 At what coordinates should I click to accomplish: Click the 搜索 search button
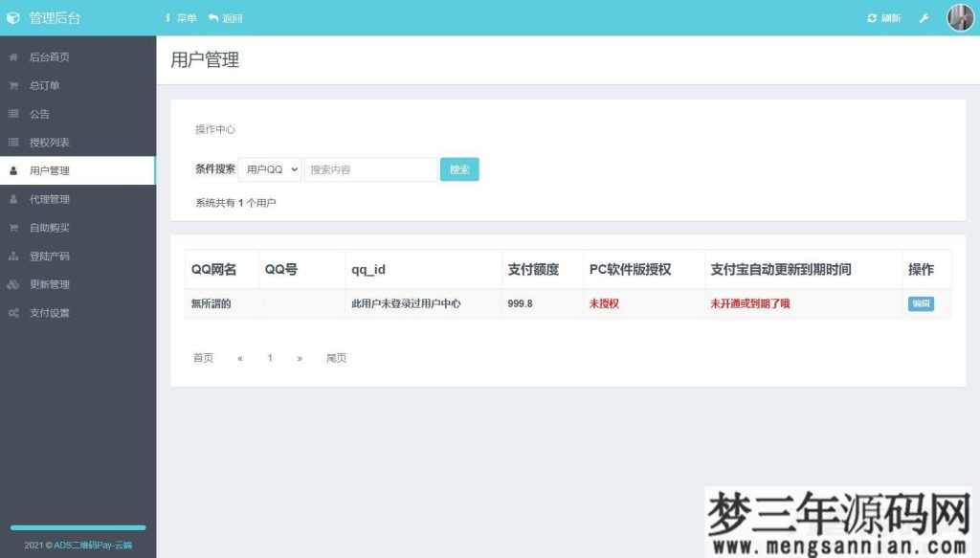(458, 168)
